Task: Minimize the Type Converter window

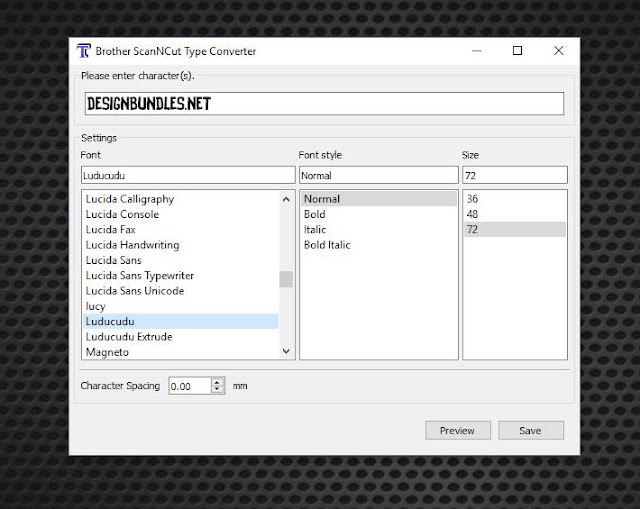Action: pos(477,51)
